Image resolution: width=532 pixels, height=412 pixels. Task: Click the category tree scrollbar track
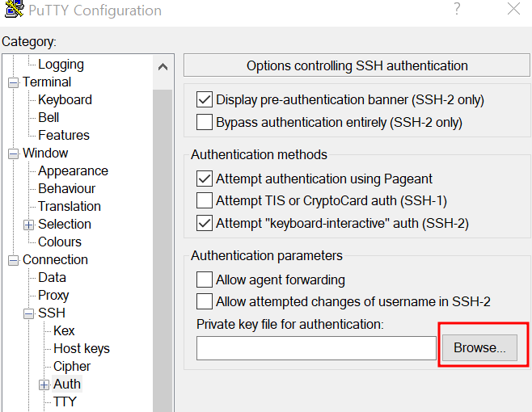[x=163, y=251]
